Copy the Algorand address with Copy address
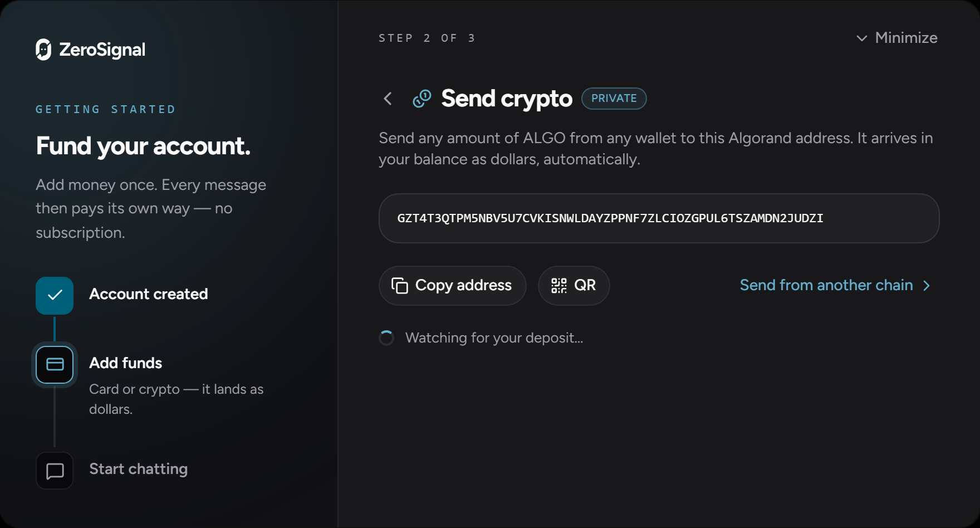 (x=453, y=286)
